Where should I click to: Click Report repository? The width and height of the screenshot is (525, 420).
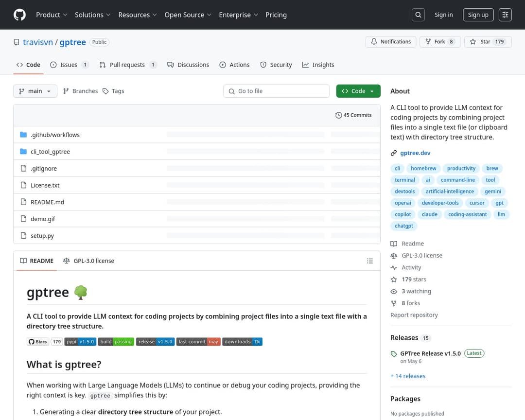coord(414,315)
